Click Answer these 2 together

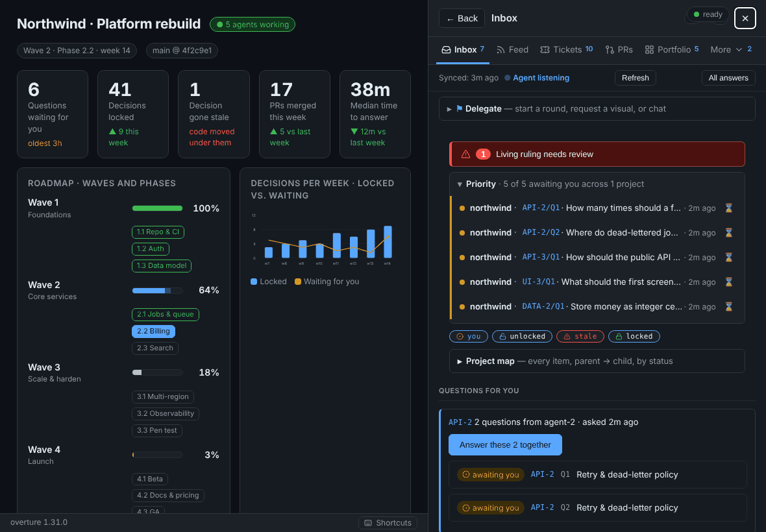[x=505, y=444]
